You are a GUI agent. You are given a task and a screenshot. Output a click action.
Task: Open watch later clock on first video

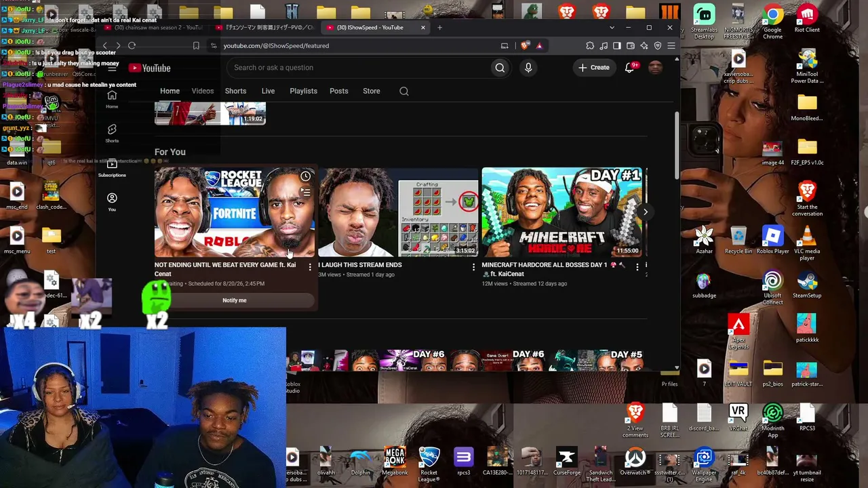306,177
